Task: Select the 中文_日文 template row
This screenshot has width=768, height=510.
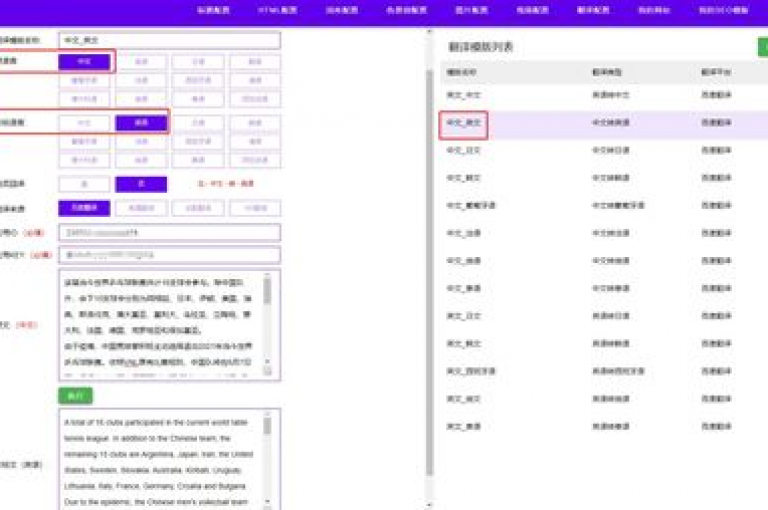Action: pyautogui.click(x=604, y=150)
